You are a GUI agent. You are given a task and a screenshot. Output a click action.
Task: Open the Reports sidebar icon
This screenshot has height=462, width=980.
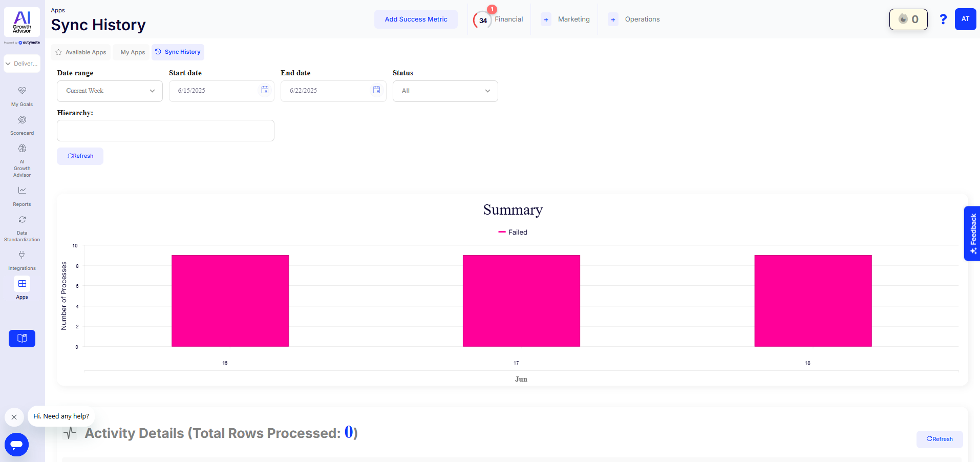tap(22, 196)
